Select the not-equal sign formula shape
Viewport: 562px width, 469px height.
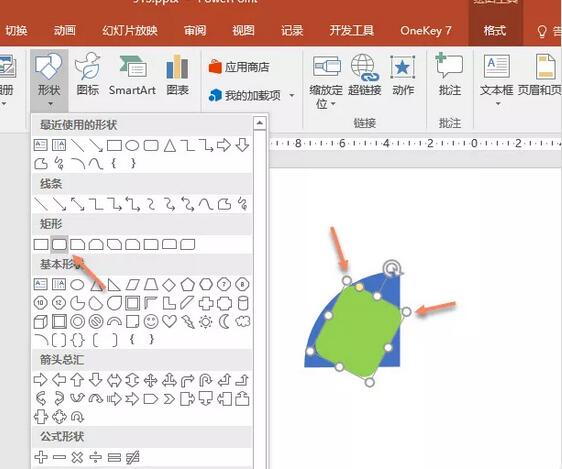point(133,457)
